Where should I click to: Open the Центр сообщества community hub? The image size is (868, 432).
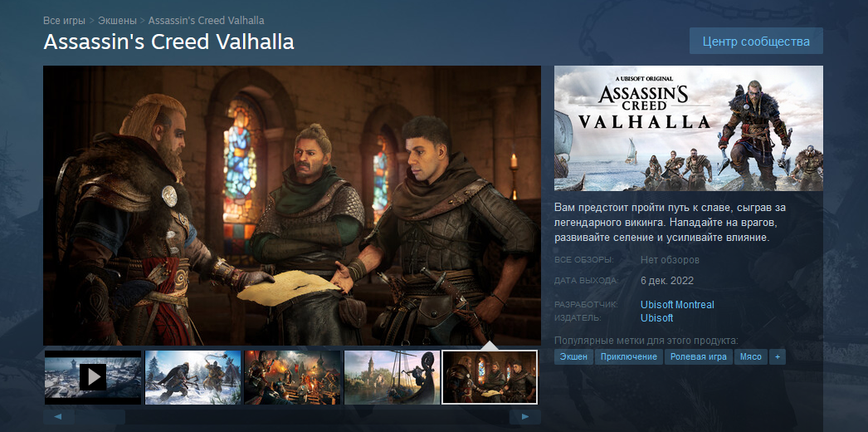coord(756,41)
